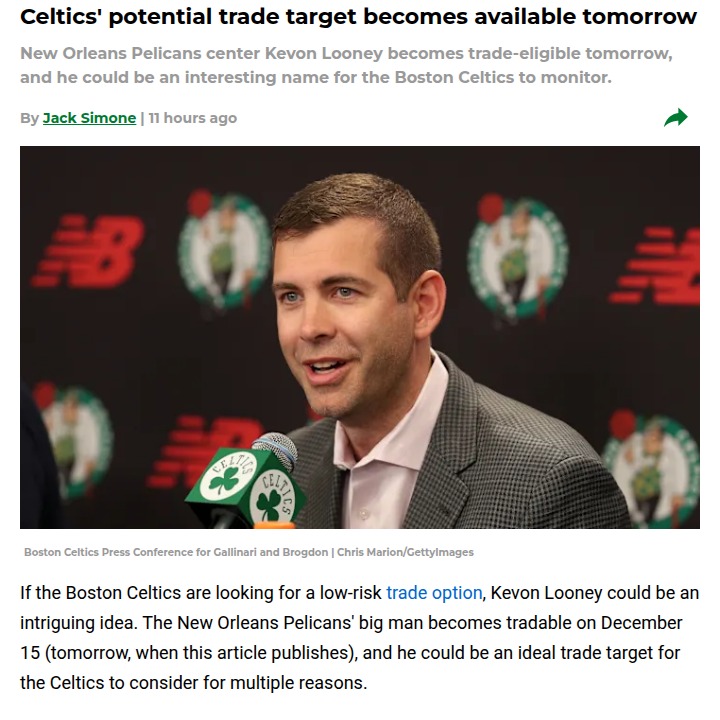Click the green Celtics microphone cube in photo
This screenshot has height=720, width=720.
(x=246, y=486)
